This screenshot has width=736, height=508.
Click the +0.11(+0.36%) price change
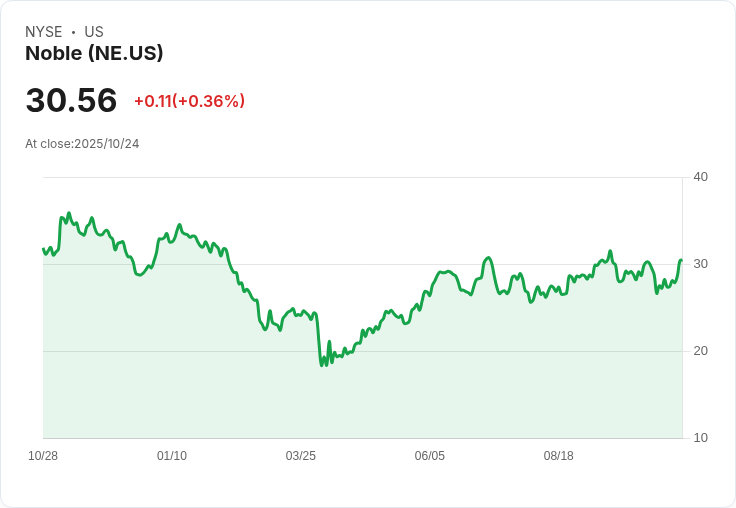189,101
